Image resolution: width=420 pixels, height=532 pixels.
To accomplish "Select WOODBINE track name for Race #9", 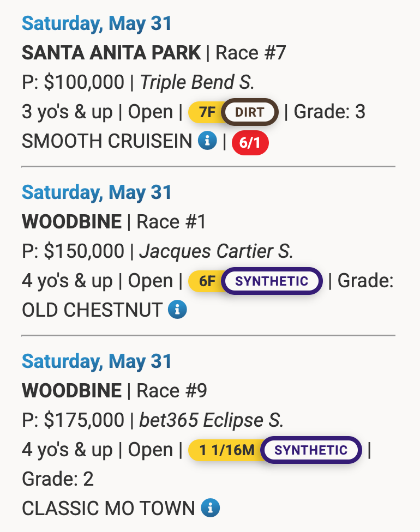I will tap(71, 390).
